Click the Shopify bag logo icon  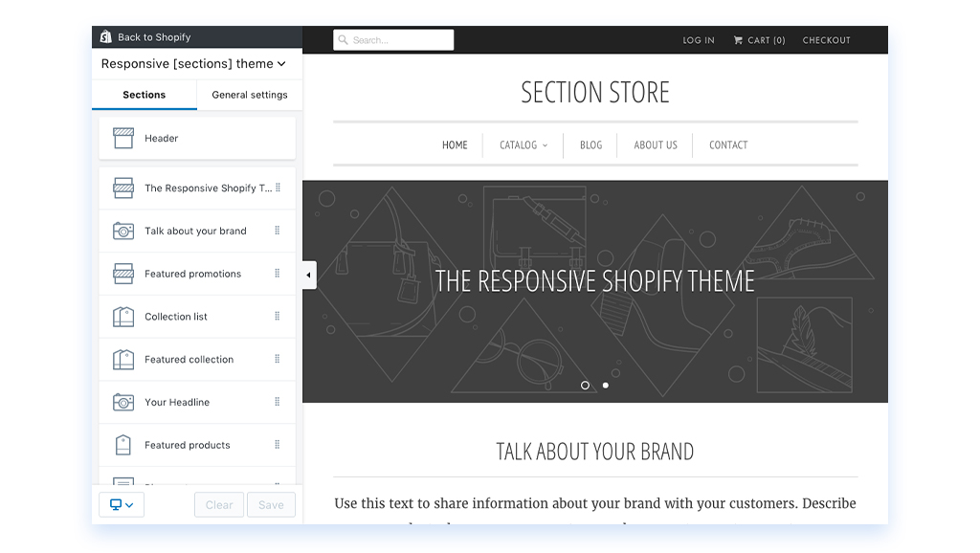click(x=105, y=37)
